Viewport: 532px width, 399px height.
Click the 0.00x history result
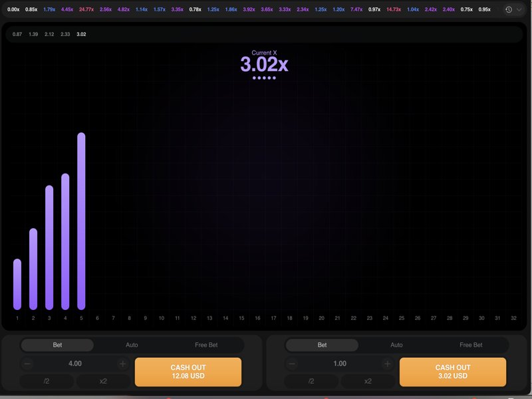[13, 9]
